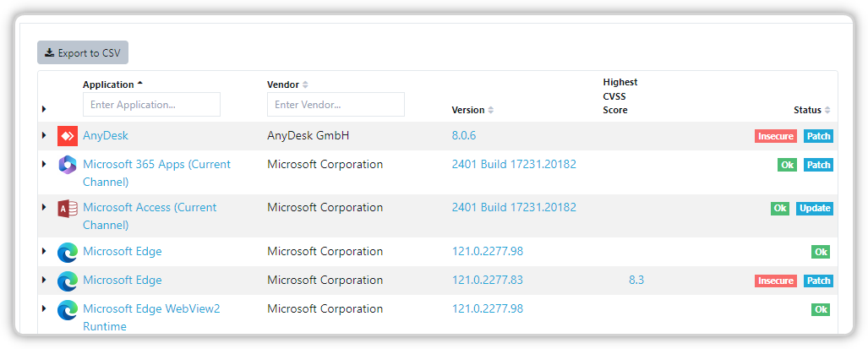Click the Update badge for Microsoft Access
Image resolution: width=868 pixels, height=349 pixels.
click(x=815, y=208)
